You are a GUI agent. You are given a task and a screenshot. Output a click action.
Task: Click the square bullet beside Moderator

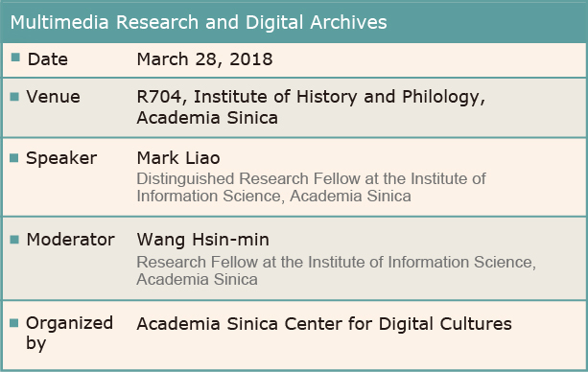(x=14, y=240)
